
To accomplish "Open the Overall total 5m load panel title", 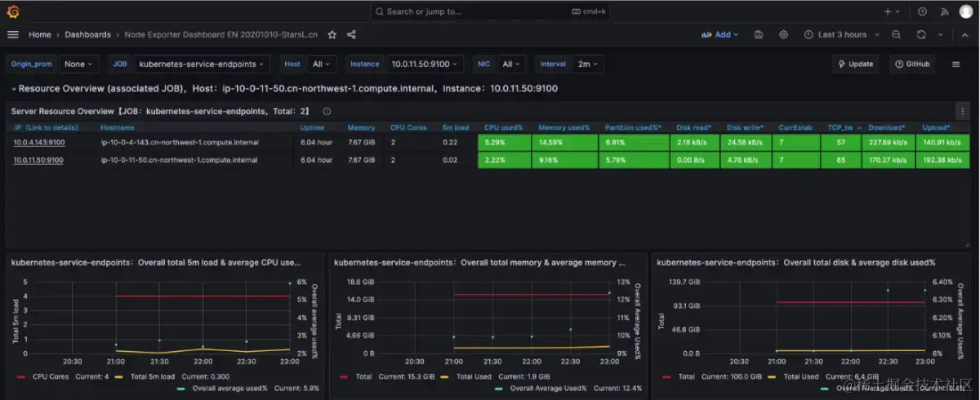I will tap(154, 263).
